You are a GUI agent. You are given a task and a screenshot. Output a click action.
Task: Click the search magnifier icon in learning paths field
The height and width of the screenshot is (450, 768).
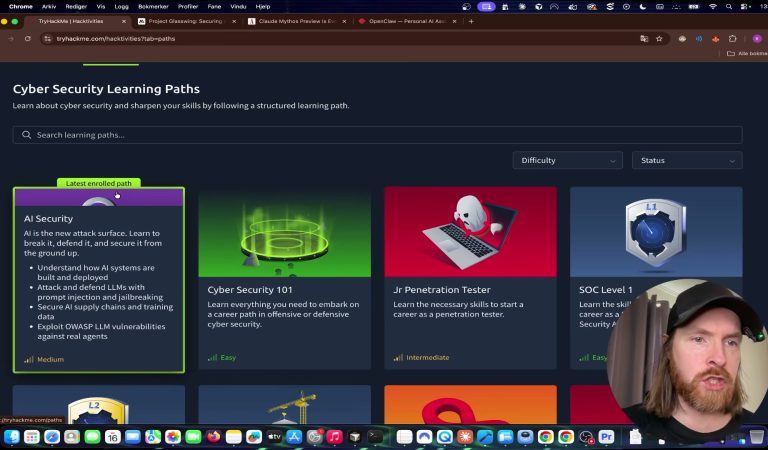click(x=26, y=135)
